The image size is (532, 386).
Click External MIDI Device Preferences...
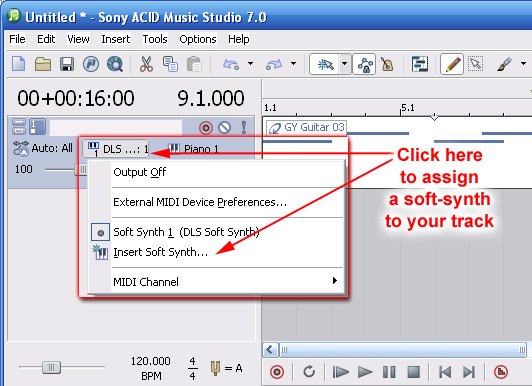pyautogui.click(x=200, y=202)
